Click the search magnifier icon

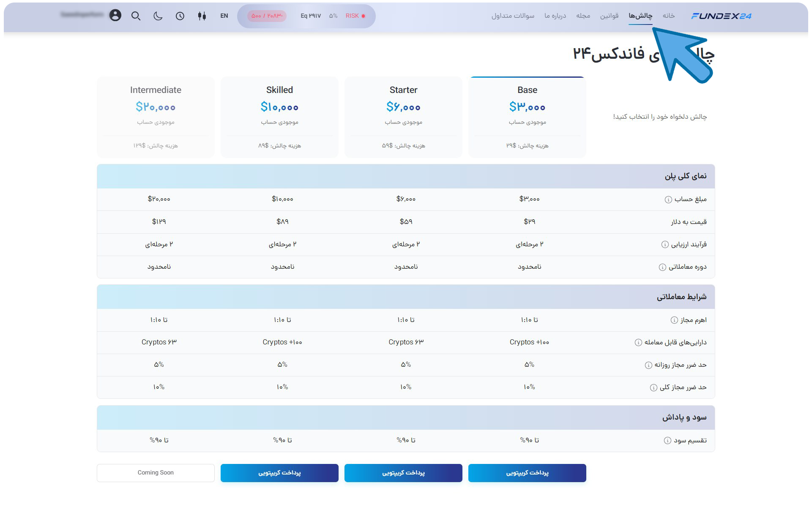coord(136,16)
